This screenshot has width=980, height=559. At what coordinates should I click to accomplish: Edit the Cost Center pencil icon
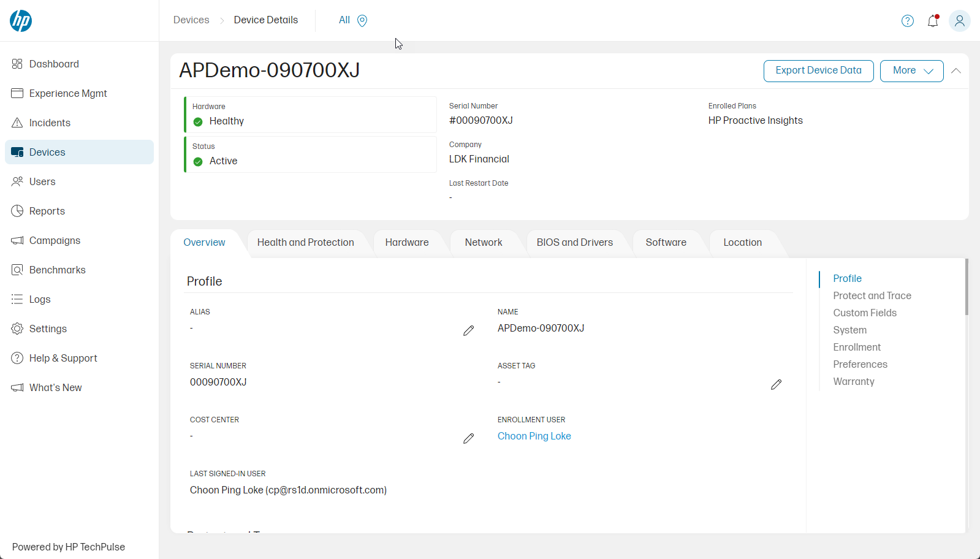coord(469,439)
